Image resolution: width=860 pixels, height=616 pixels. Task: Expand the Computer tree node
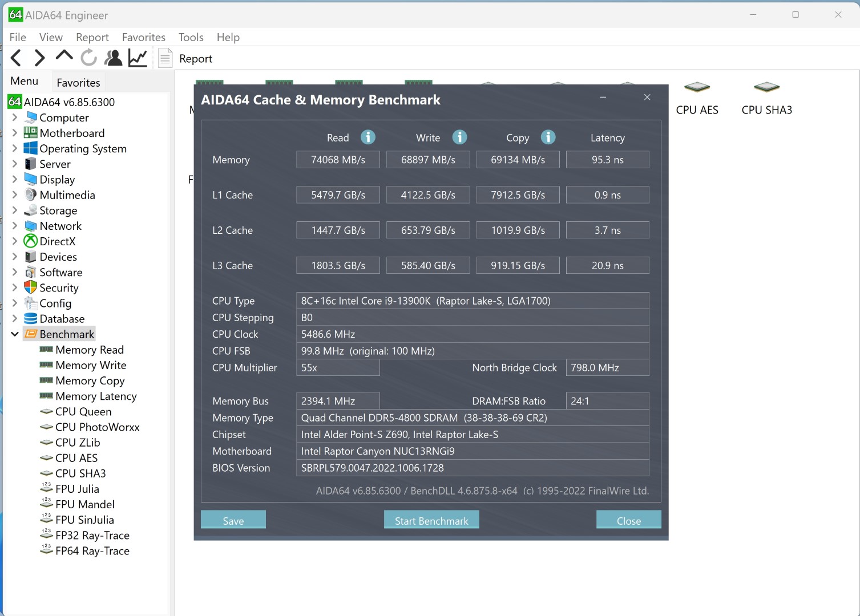coord(15,117)
